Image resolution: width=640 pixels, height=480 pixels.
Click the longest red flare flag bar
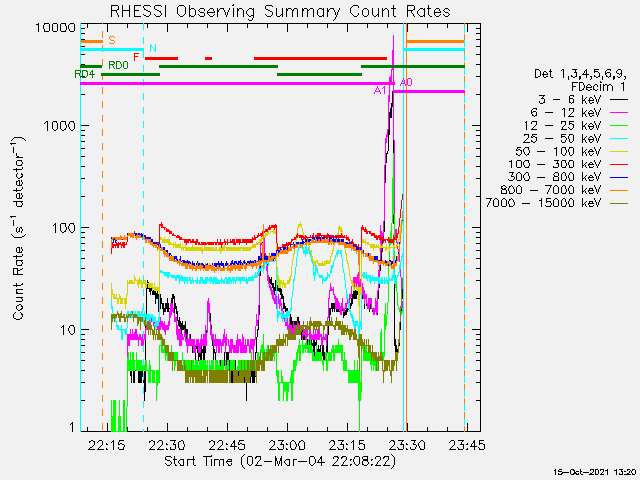pos(320,58)
